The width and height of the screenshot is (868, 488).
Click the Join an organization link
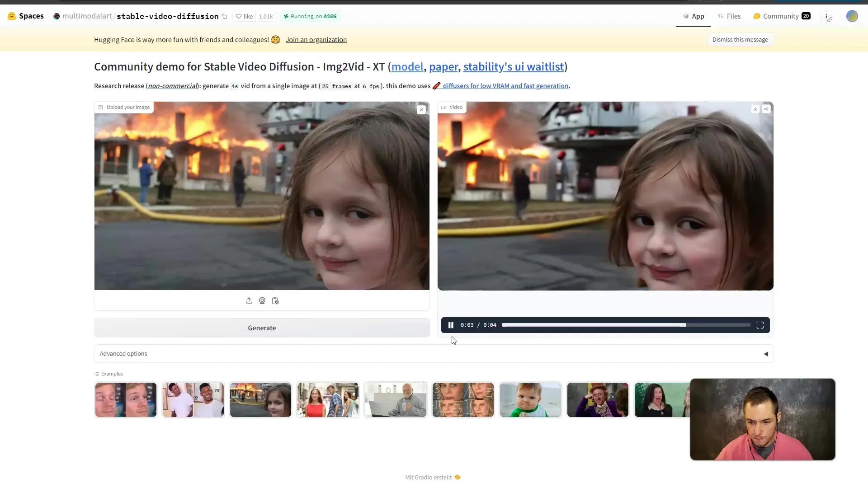coord(316,39)
